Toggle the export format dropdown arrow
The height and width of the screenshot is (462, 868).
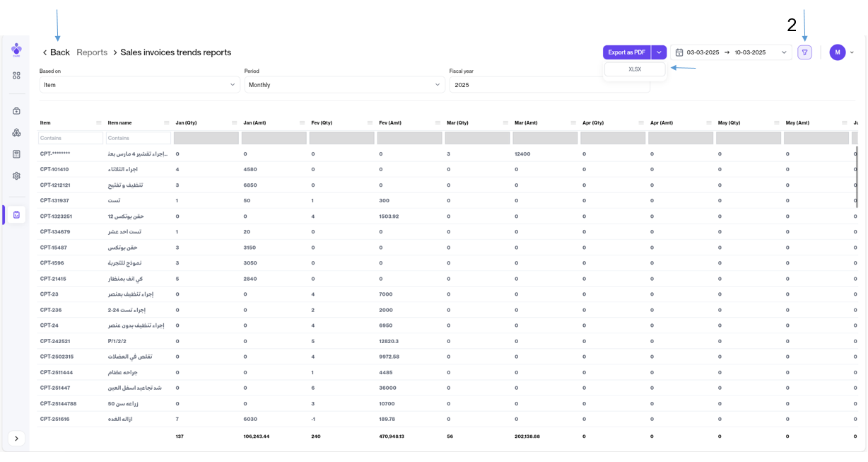coord(659,52)
